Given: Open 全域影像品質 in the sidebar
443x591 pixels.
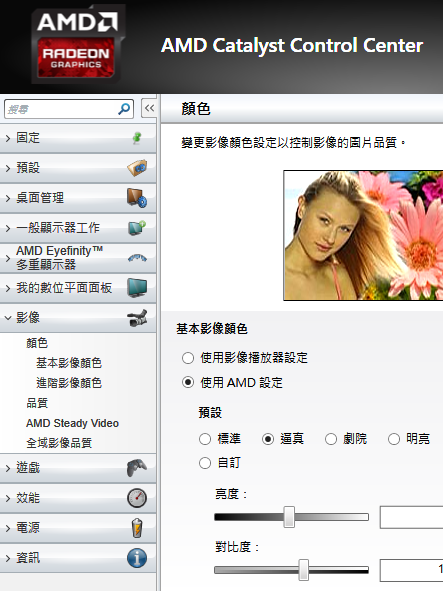Looking at the screenshot, I should [x=59, y=443].
